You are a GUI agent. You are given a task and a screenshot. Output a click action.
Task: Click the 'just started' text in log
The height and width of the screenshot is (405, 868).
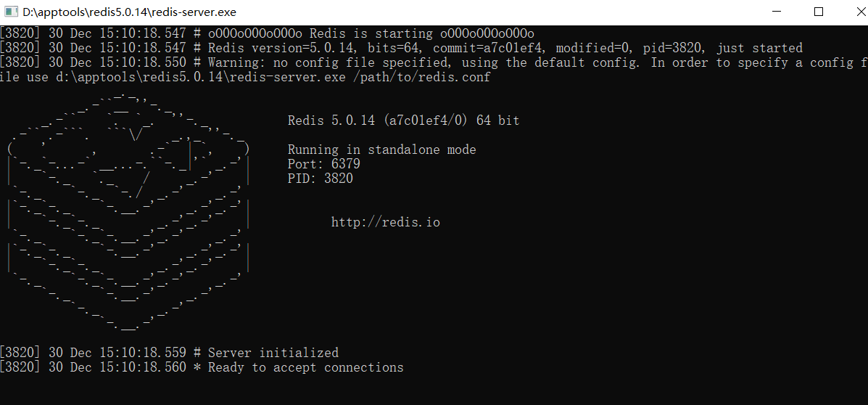[759, 48]
